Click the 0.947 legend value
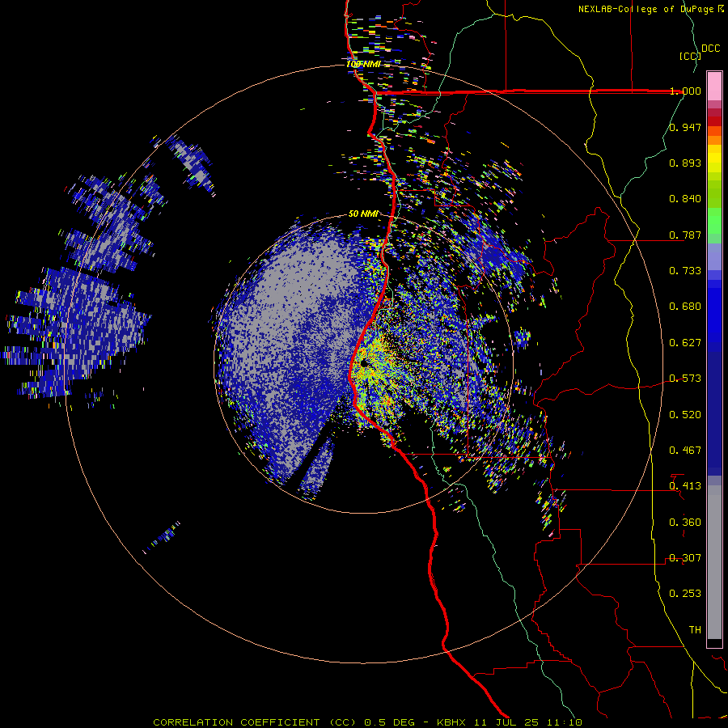728x728 pixels. coord(685,127)
